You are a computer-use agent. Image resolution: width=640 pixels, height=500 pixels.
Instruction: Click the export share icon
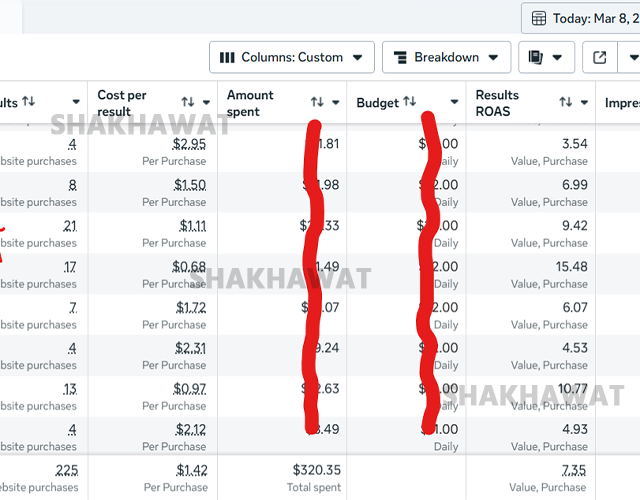[599, 57]
